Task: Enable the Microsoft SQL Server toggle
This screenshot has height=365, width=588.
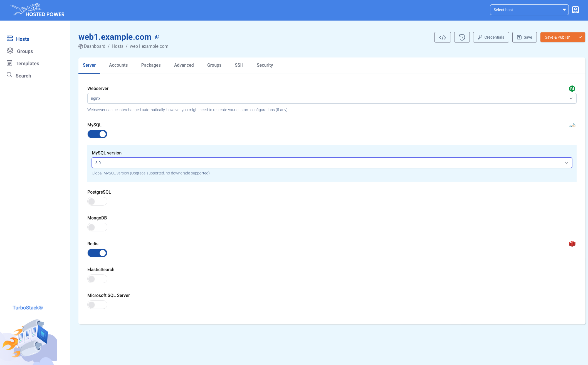Action: (x=97, y=305)
